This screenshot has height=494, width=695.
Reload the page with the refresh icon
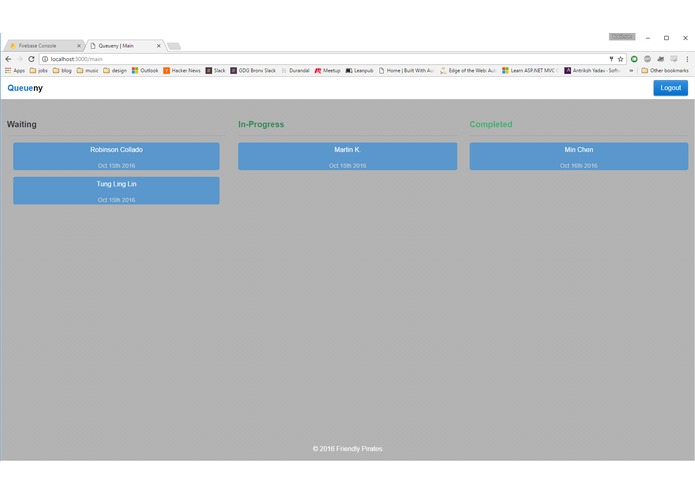[x=31, y=59]
